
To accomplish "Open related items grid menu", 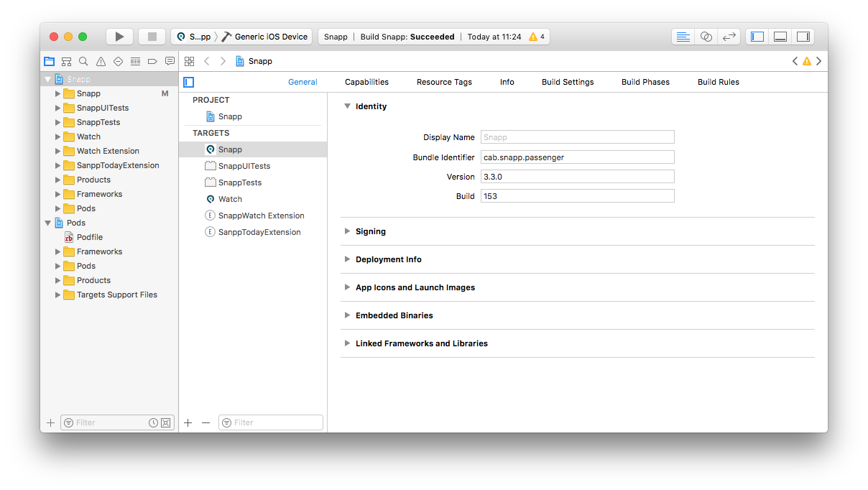I will tap(190, 61).
